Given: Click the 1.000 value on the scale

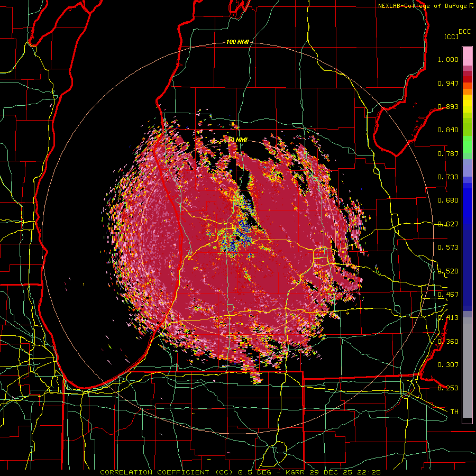Looking at the screenshot, I should [x=448, y=59].
